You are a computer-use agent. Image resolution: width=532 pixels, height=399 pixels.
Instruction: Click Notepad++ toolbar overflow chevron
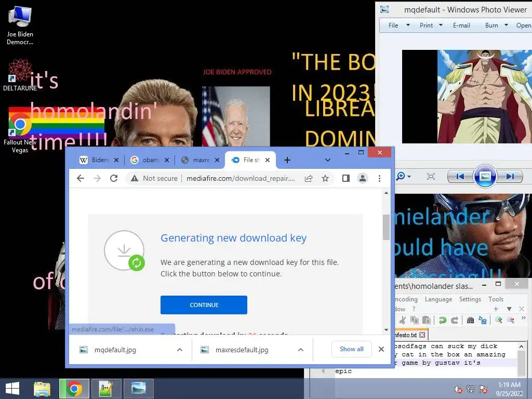(524, 318)
